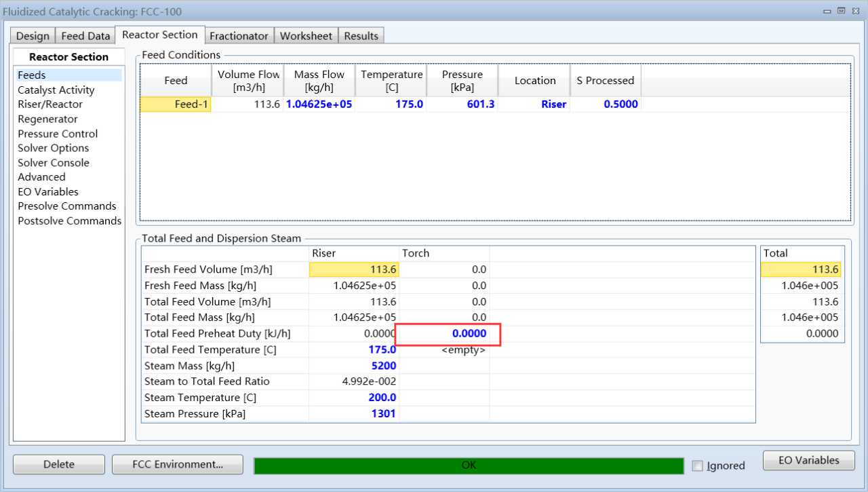The image size is (868, 492).
Task: Click the Delete button
Action: [59, 465]
